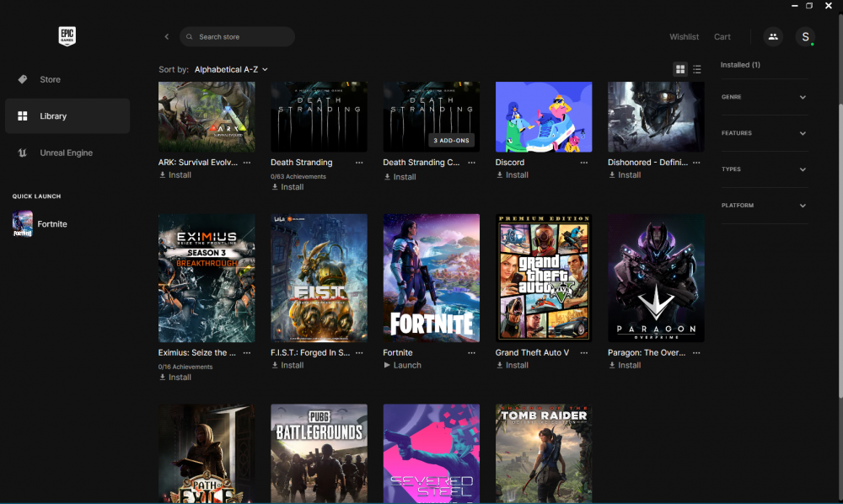Open Fortnite card options menu

[471, 352]
